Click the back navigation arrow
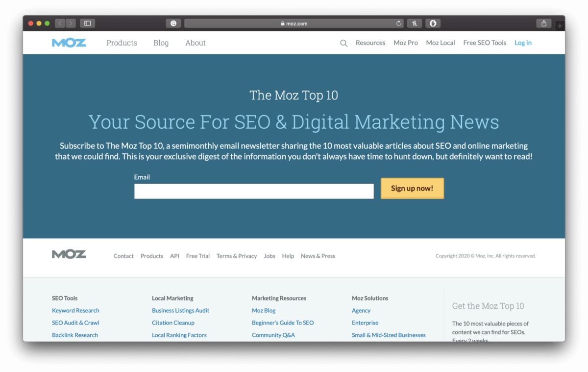Viewport: 588px width, 372px height. [x=60, y=23]
